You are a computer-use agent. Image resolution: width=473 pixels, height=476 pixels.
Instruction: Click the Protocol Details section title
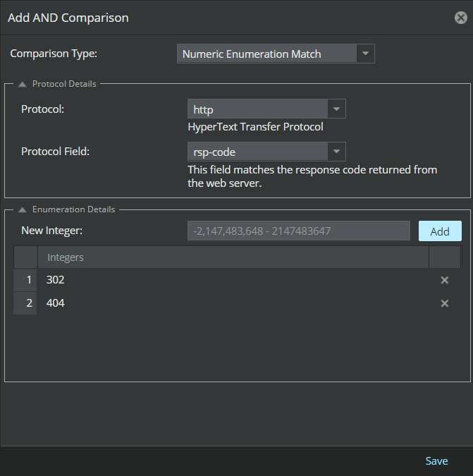[x=64, y=84]
